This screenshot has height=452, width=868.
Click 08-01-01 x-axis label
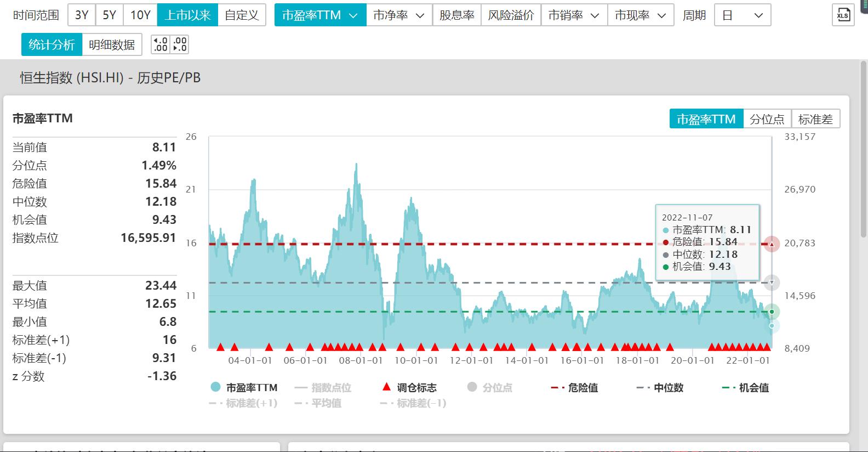tap(361, 360)
